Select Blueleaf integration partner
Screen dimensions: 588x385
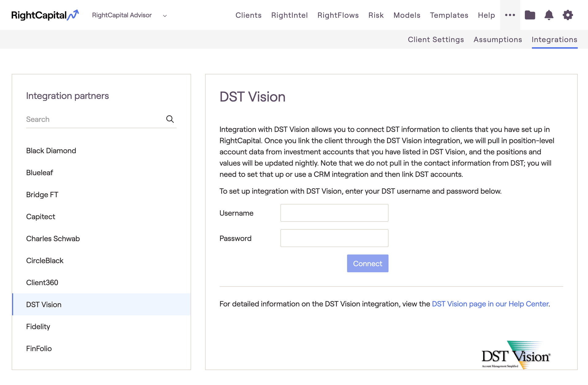tap(101, 173)
